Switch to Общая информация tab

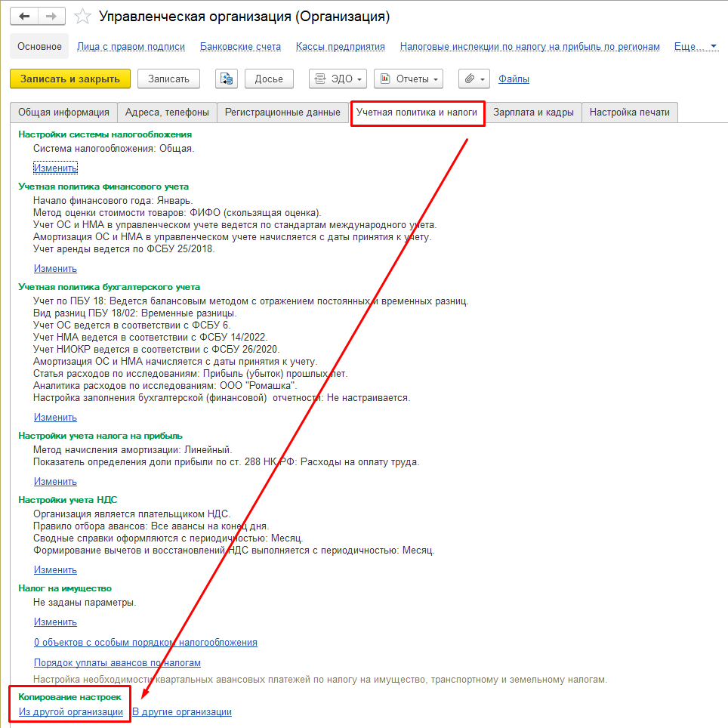click(x=64, y=113)
